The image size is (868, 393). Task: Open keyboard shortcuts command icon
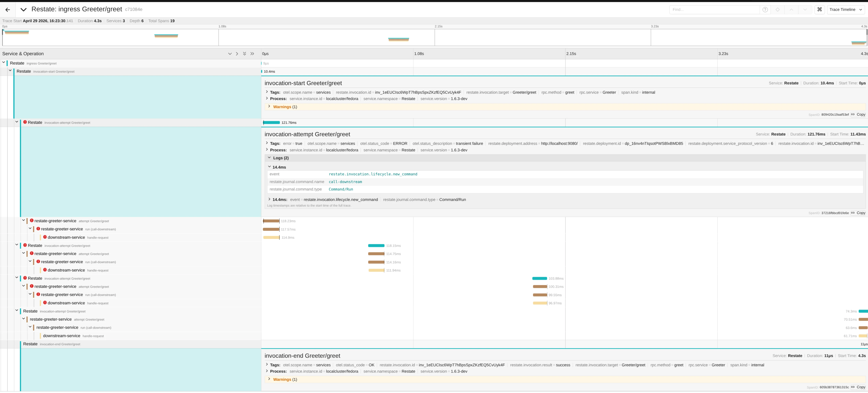click(819, 10)
